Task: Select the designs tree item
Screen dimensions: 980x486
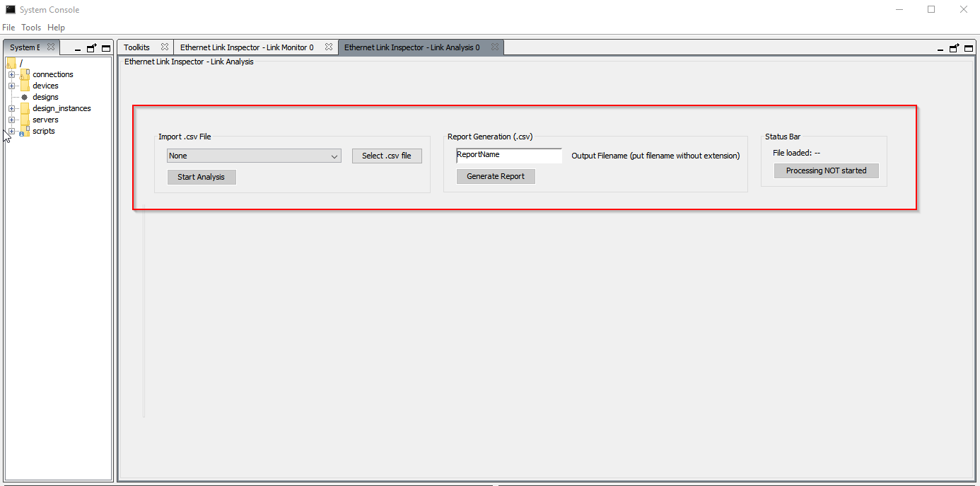Action: [45, 97]
